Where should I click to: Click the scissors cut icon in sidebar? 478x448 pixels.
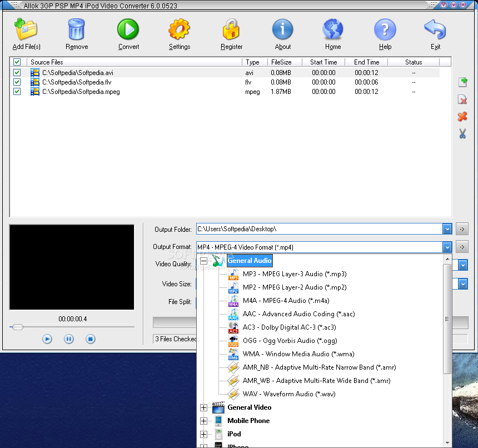tap(462, 133)
